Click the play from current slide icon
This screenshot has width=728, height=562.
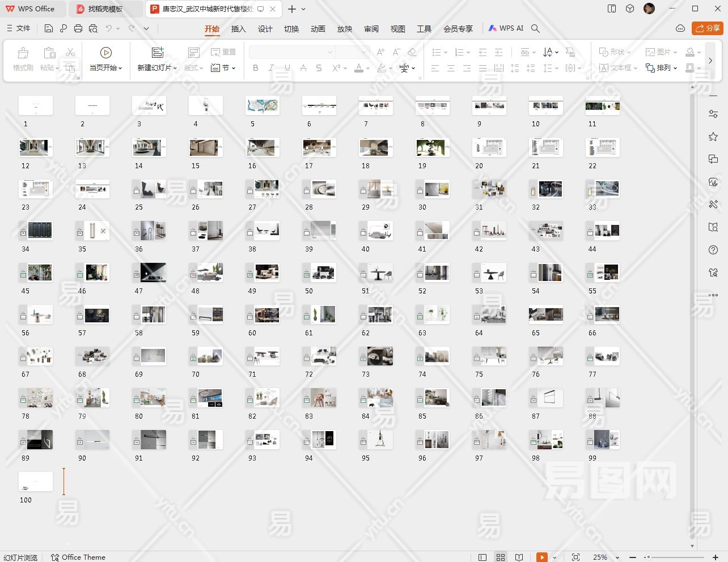[x=106, y=53]
